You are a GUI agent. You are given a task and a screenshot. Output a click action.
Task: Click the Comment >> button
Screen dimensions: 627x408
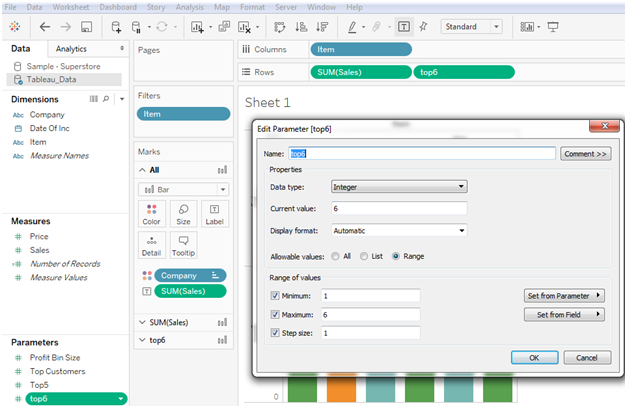585,154
